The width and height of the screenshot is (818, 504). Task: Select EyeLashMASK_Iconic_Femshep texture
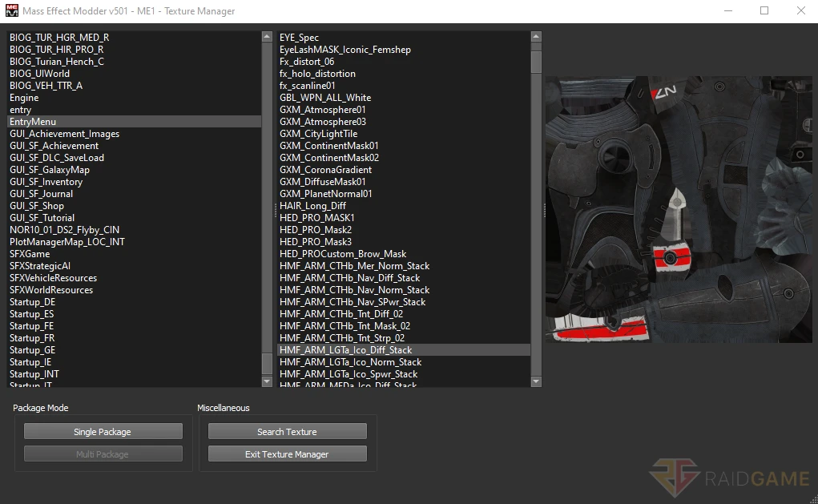click(x=404, y=50)
